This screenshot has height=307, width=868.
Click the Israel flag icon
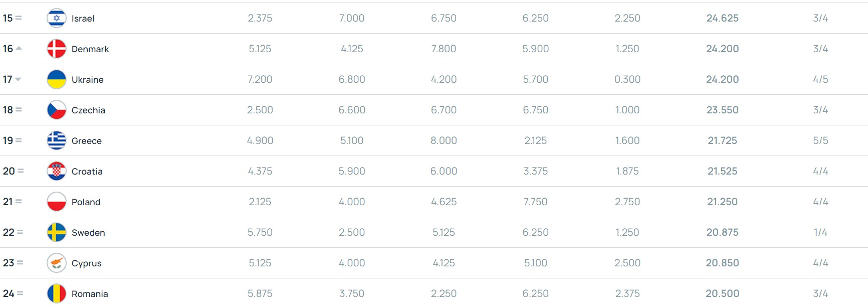click(x=57, y=18)
